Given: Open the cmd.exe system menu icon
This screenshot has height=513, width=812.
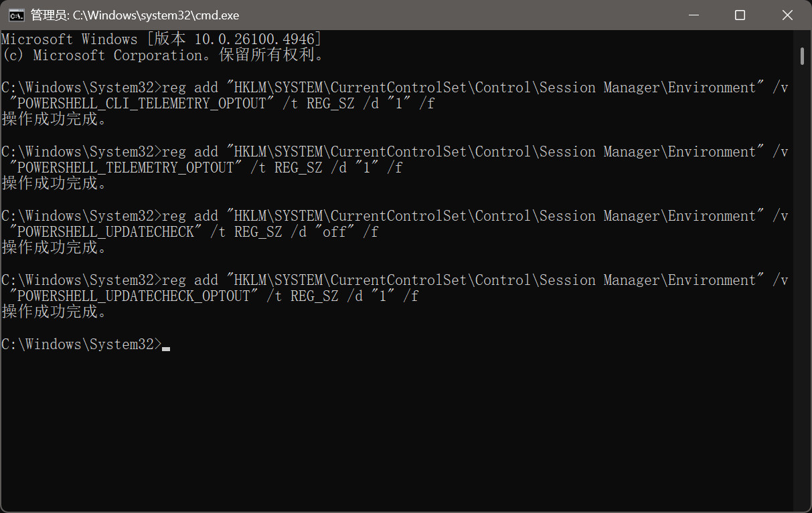Looking at the screenshot, I should coord(16,15).
